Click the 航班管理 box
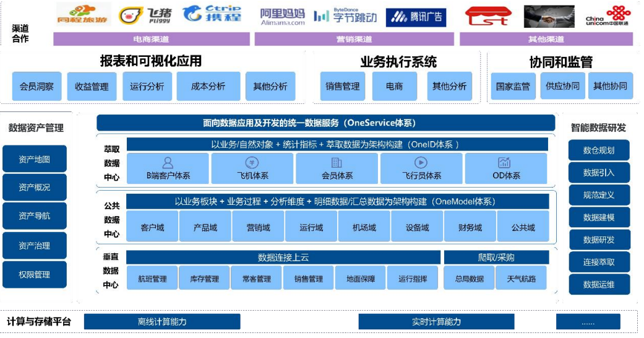Viewport: 644px width, 338px height. (x=152, y=279)
